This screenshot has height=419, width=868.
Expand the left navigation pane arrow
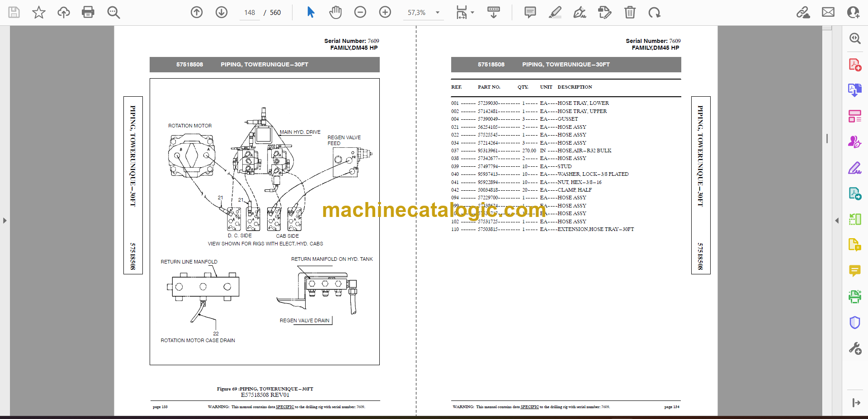pyautogui.click(x=5, y=221)
